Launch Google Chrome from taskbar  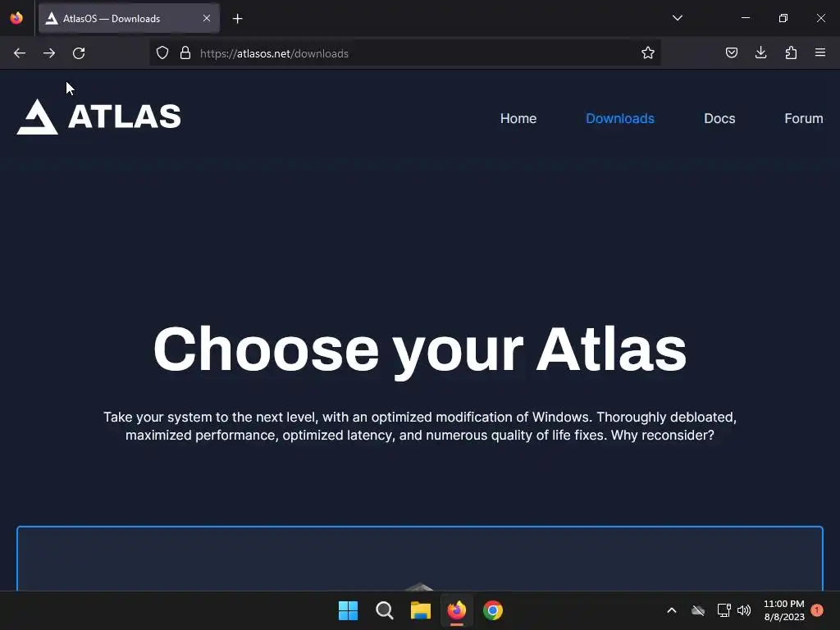[493, 610]
